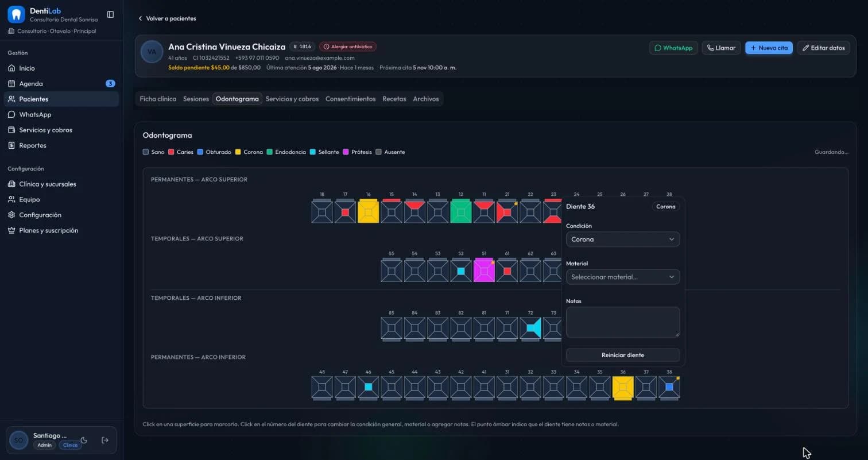Click the green WhatsApp button in patient header

click(x=673, y=48)
